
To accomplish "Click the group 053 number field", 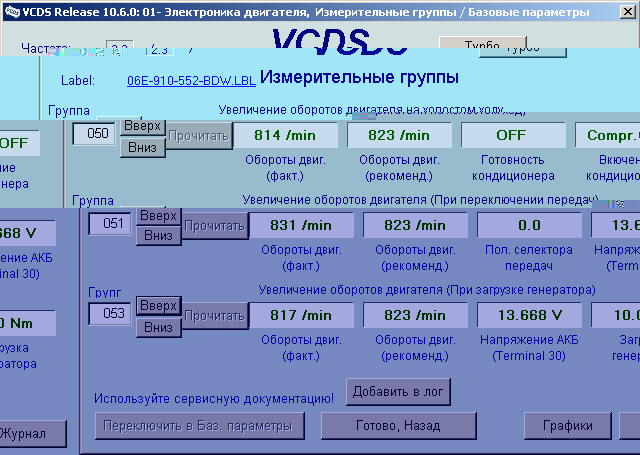I will [x=110, y=313].
